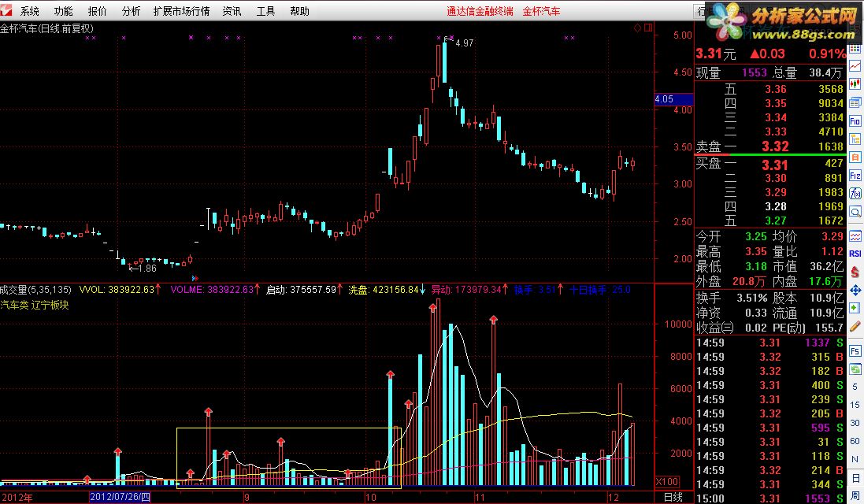
Task: Click the red window icon beside the diamond
Action: pyautogui.click(x=648, y=28)
